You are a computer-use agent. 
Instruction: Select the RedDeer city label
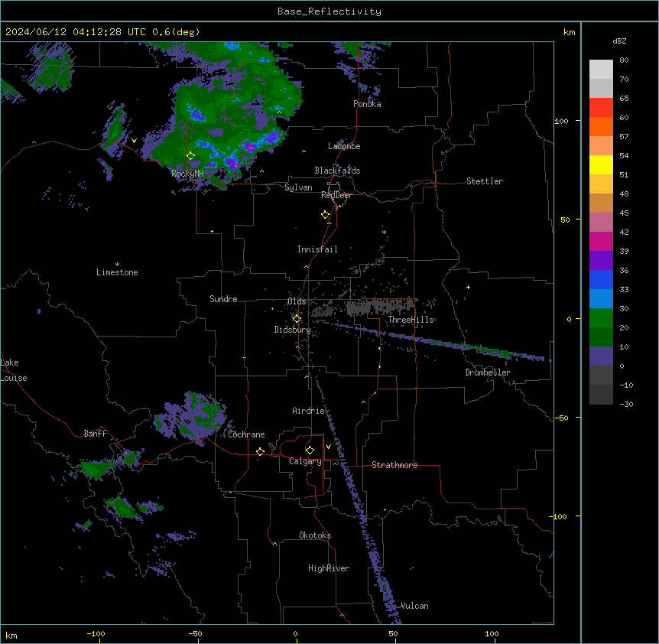tap(336, 195)
